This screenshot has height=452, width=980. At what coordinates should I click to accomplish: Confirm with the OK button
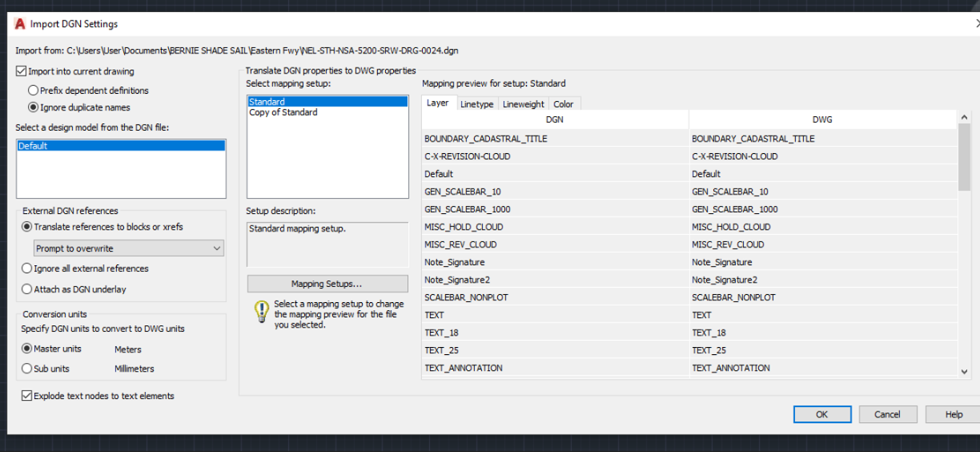(822, 414)
